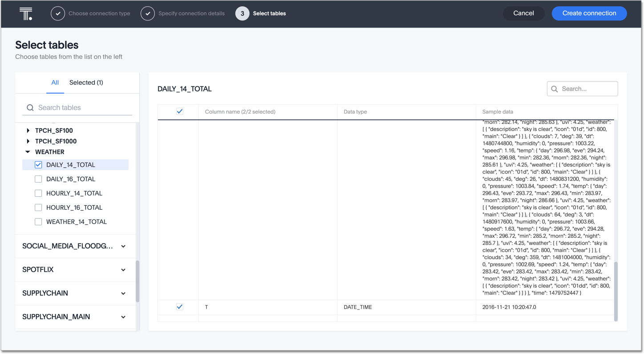Click the step 3 circle icon next to Select tables

click(x=242, y=13)
